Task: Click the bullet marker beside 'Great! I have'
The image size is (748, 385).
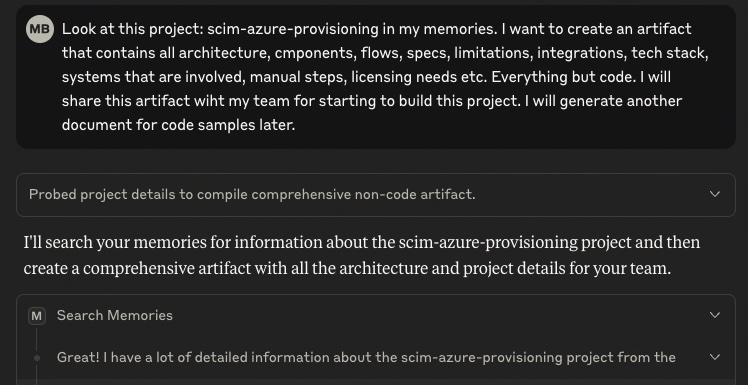Action: pos(37,358)
